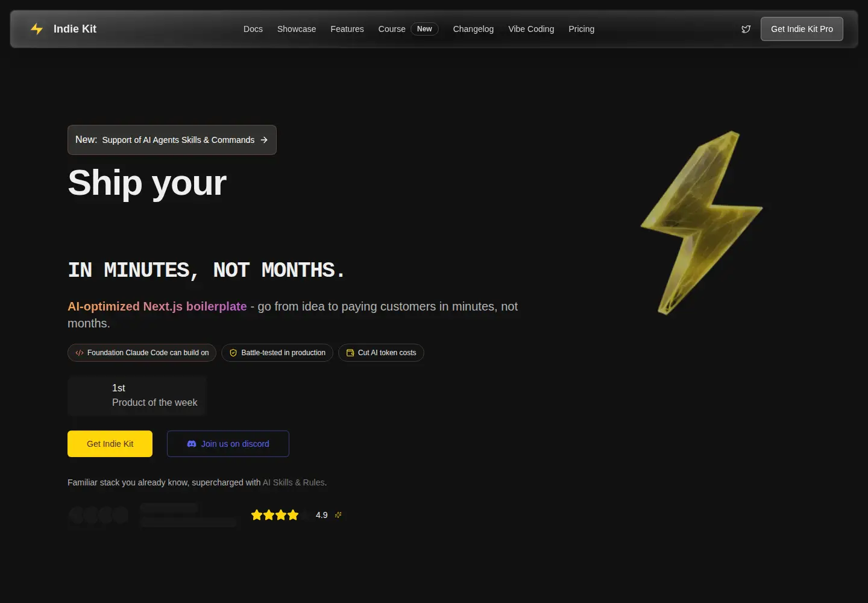
Task: Click the shield icon on Battle-tested badge
Action: 233,353
